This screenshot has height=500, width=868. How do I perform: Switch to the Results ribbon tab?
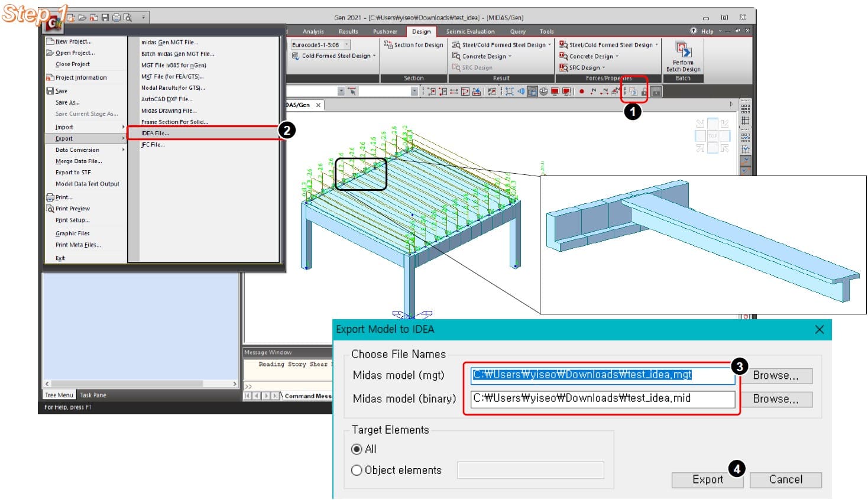coord(348,32)
